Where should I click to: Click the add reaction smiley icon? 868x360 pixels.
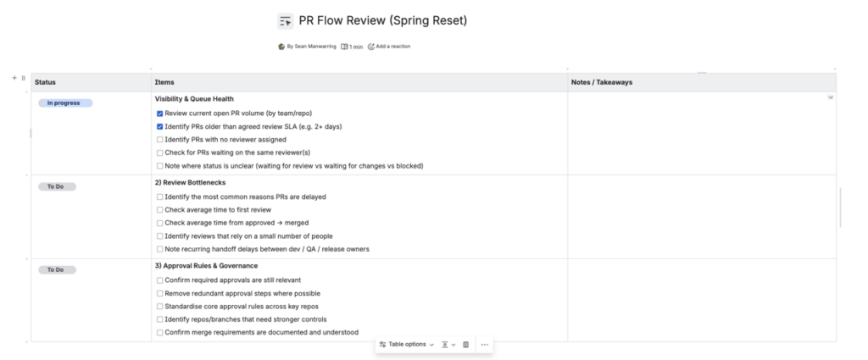click(x=371, y=47)
